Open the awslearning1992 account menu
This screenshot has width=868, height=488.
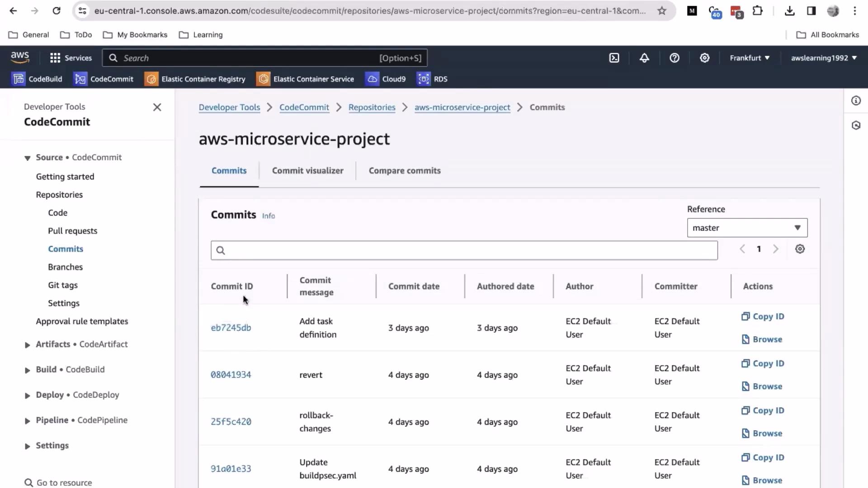(824, 58)
